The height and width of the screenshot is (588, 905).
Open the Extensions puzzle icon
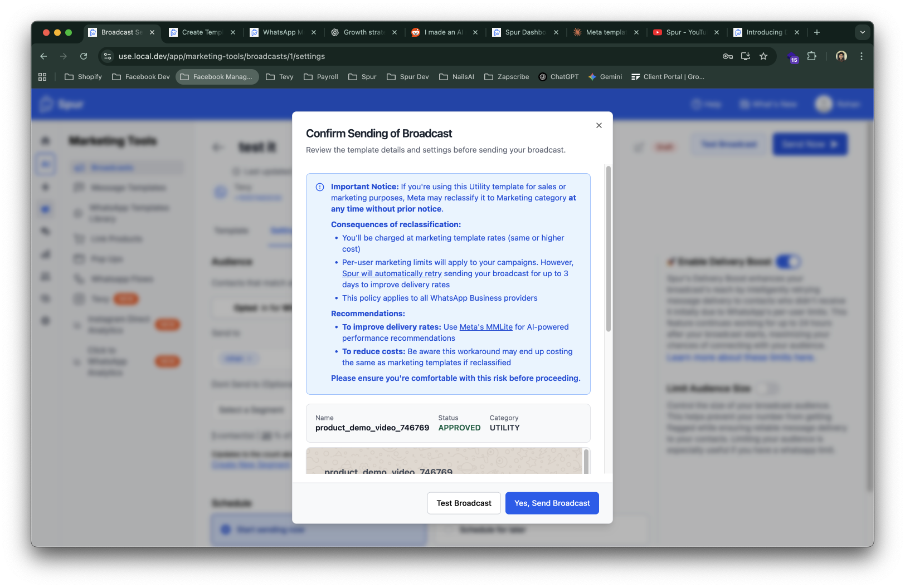click(811, 56)
